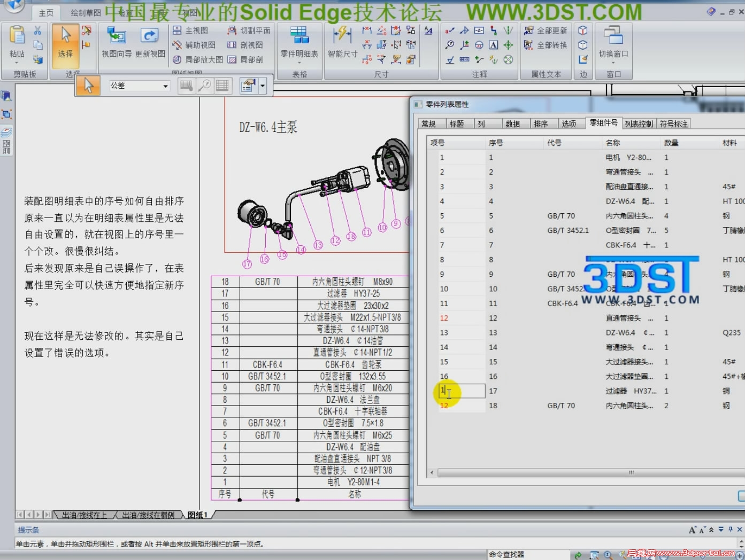Image resolution: width=745 pixels, height=560 pixels.
Task: Click the Convert All (全部转换) property text button
Action: pos(546,45)
